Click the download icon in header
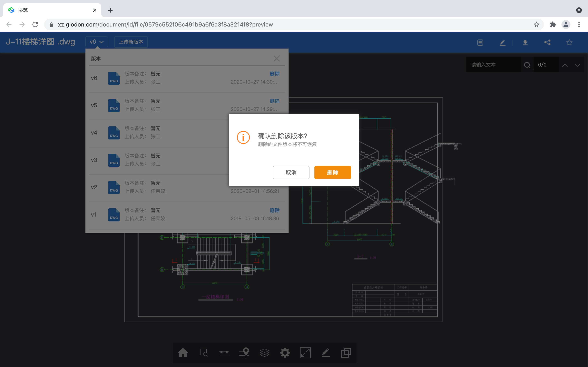 (x=525, y=43)
